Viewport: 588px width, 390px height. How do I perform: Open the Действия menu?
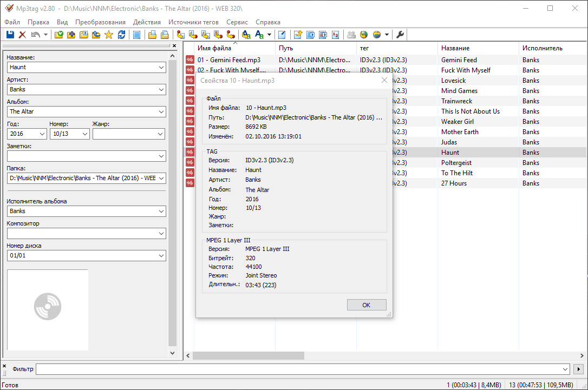(x=147, y=22)
